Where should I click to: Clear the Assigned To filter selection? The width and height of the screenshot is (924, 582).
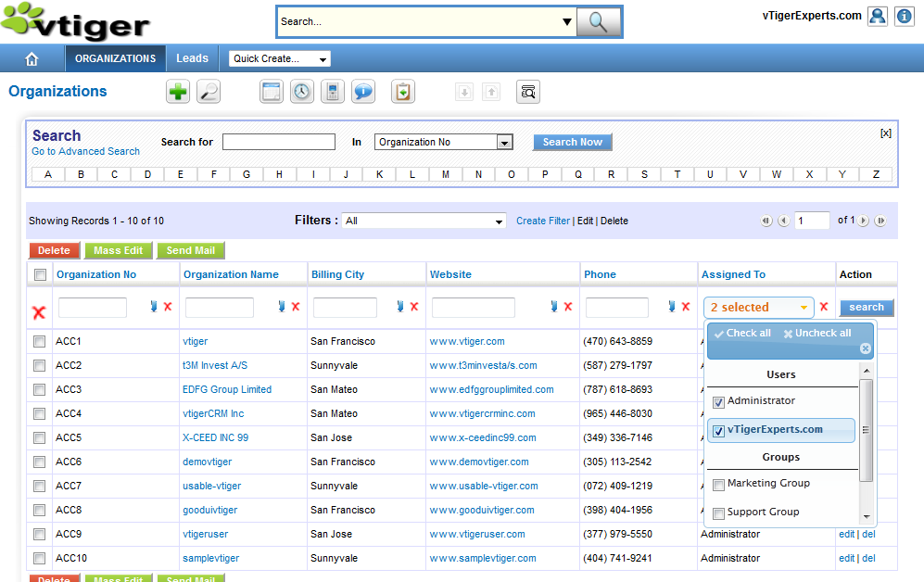824,307
